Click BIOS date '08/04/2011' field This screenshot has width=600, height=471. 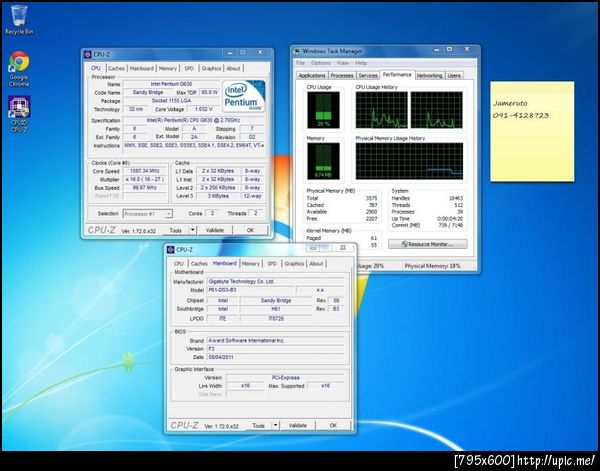click(x=276, y=357)
